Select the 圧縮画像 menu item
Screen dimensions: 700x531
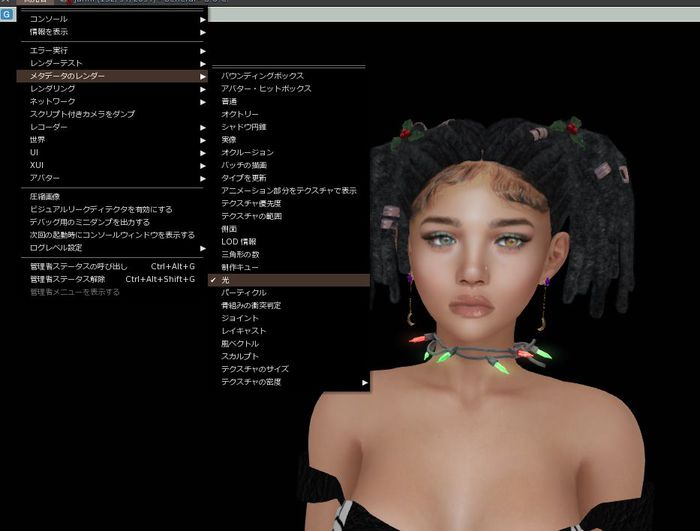click(x=112, y=197)
